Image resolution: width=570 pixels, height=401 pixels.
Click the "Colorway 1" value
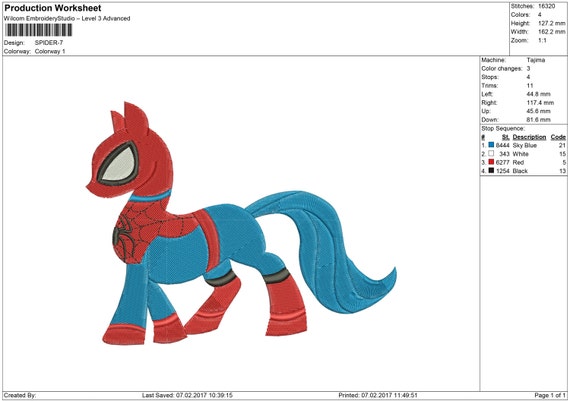pyautogui.click(x=50, y=51)
